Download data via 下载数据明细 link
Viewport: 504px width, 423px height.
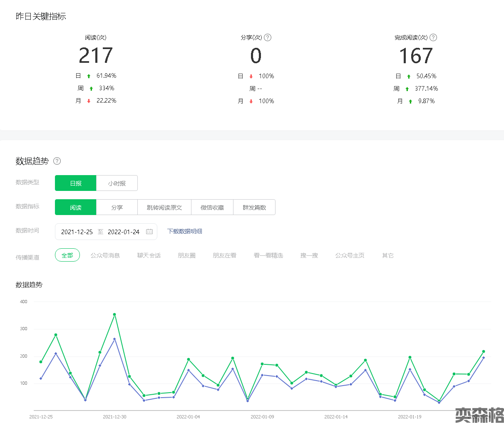tap(185, 231)
